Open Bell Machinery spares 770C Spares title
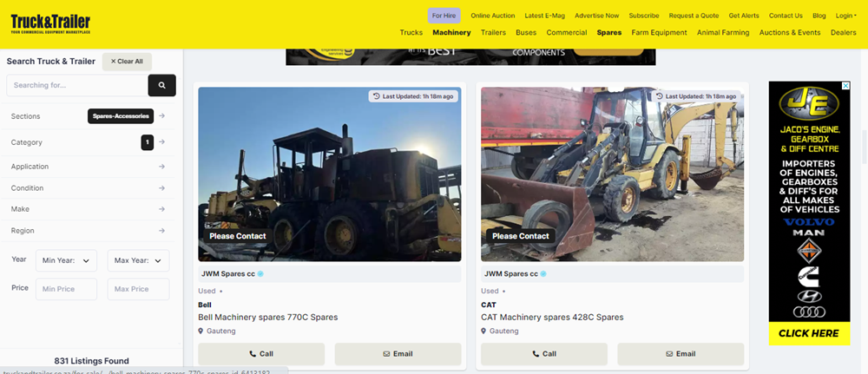The width and height of the screenshot is (868, 374). pyautogui.click(x=268, y=318)
